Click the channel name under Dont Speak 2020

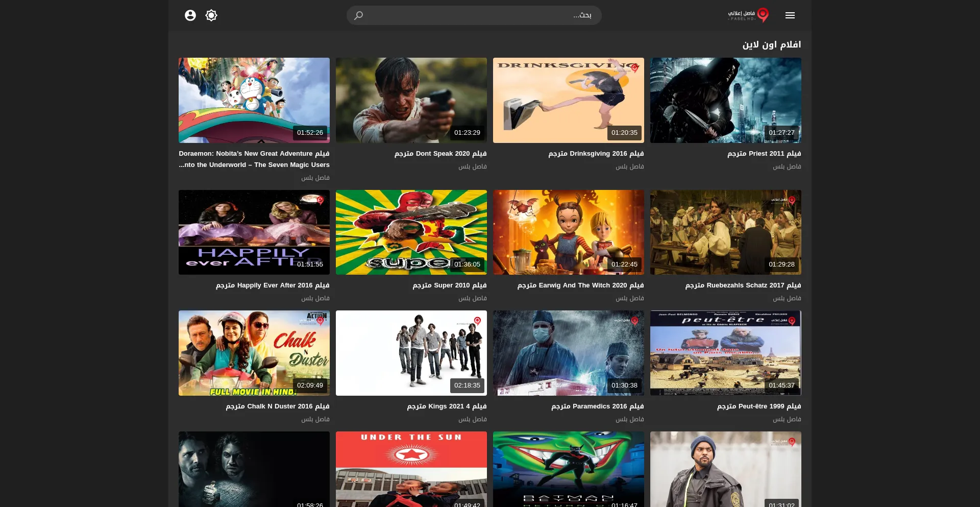point(473,166)
